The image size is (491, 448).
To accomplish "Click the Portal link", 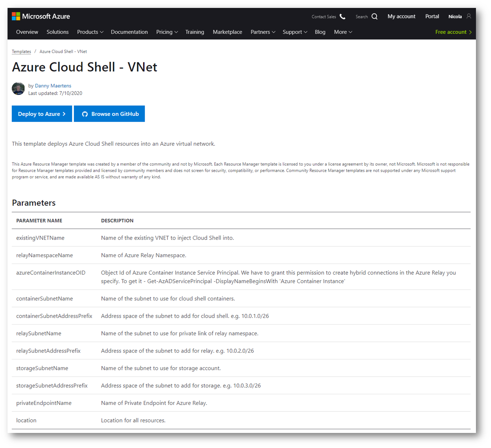I will coord(432,16).
